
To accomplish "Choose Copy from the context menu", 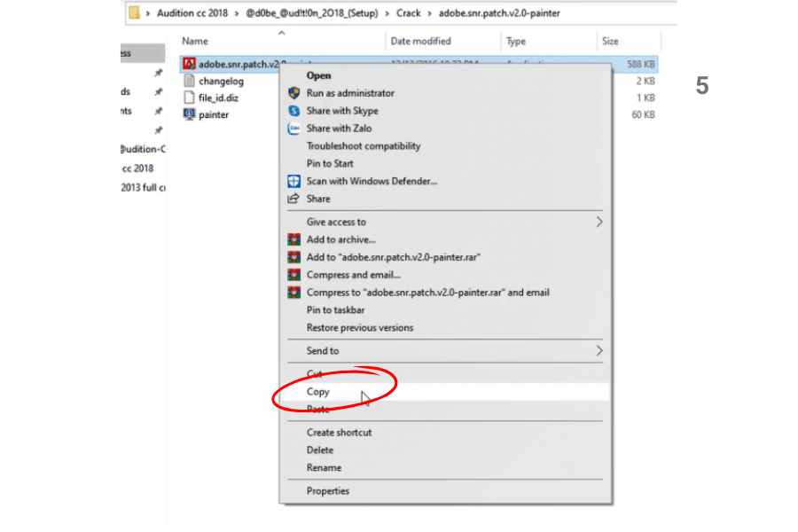I will click(x=318, y=391).
